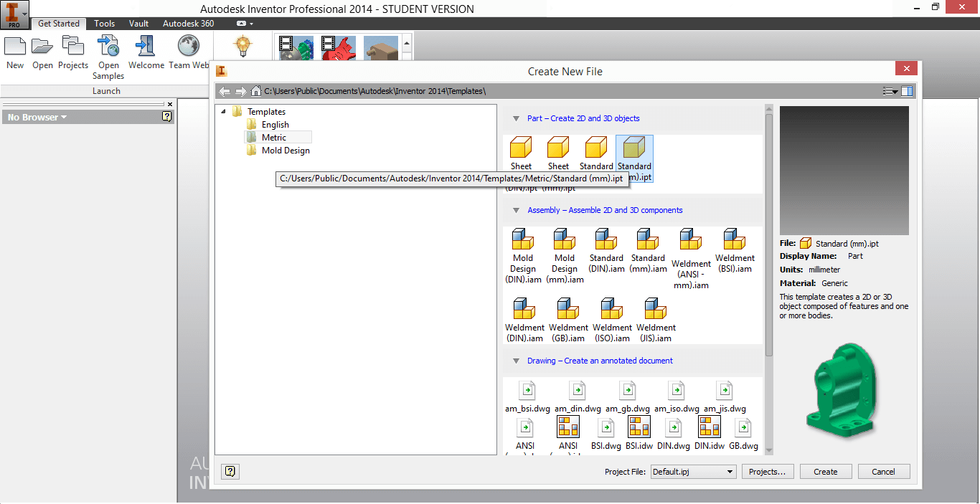This screenshot has width=980, height=504.
Task: Collapse the Assembly section triangle
Action: click(x=516, y=210)
